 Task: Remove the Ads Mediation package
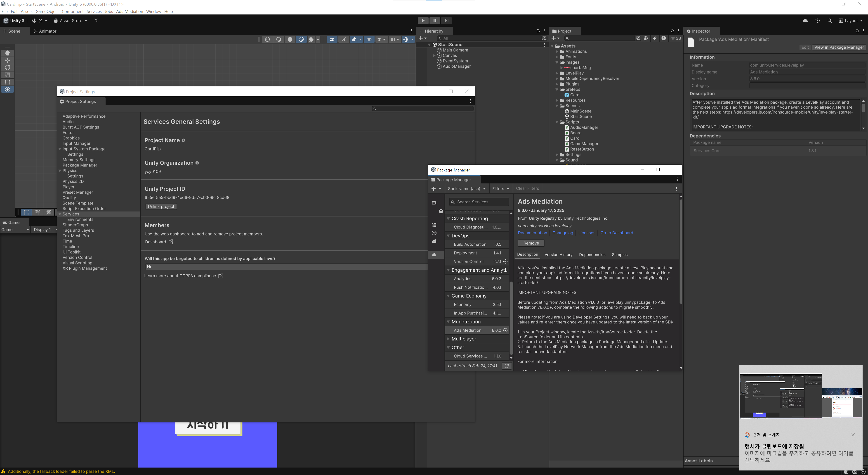pos(531,243)
